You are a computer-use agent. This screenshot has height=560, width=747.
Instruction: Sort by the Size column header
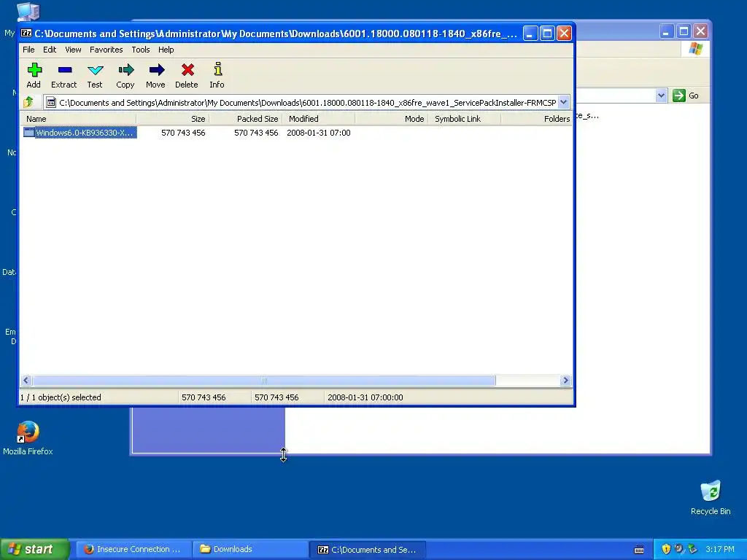172,119
